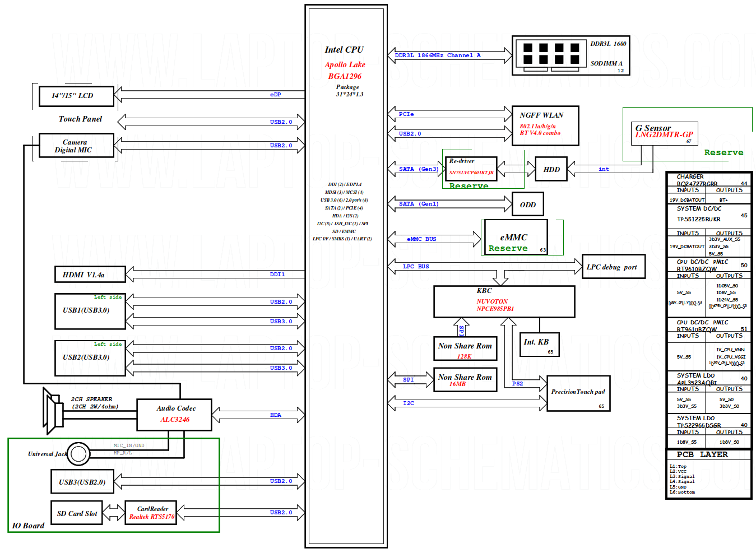Select the eMMC BUS label
Screen dimensions: 756x553
[x=421, y=239]
